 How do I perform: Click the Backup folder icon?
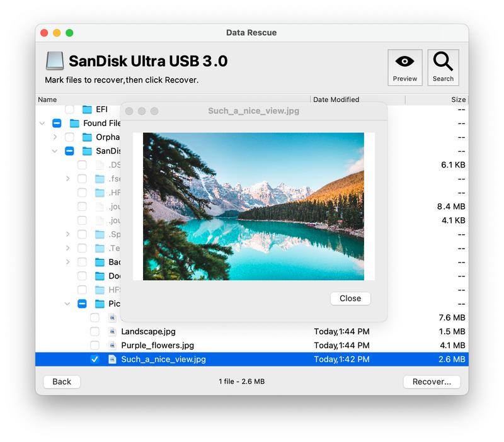[x=101, y=262]
